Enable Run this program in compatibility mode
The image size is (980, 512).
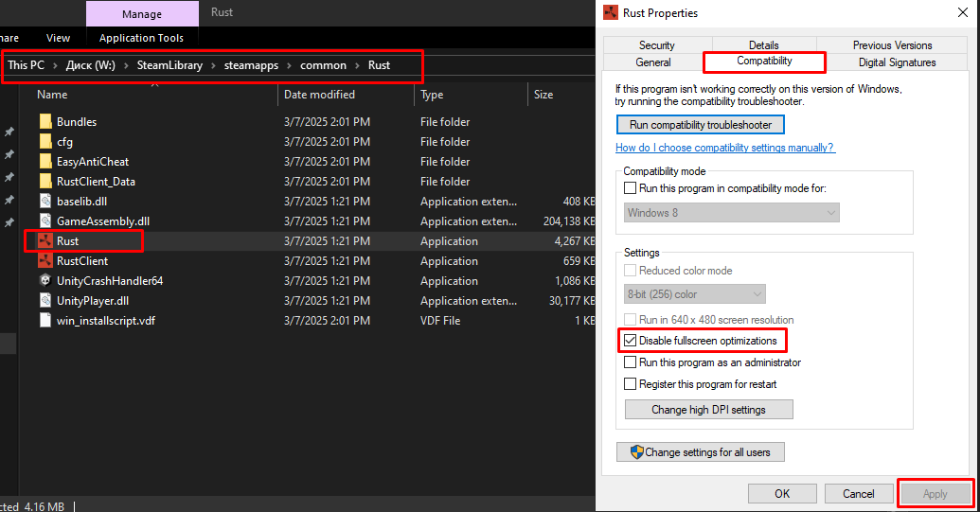[x=630, y=188]
